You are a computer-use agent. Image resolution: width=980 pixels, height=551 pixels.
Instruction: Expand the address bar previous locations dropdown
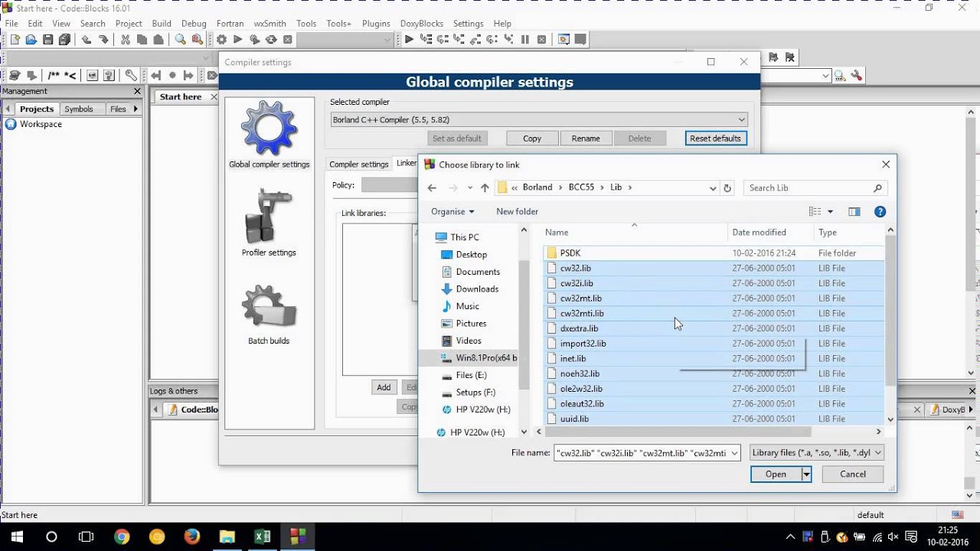(713, 187)
